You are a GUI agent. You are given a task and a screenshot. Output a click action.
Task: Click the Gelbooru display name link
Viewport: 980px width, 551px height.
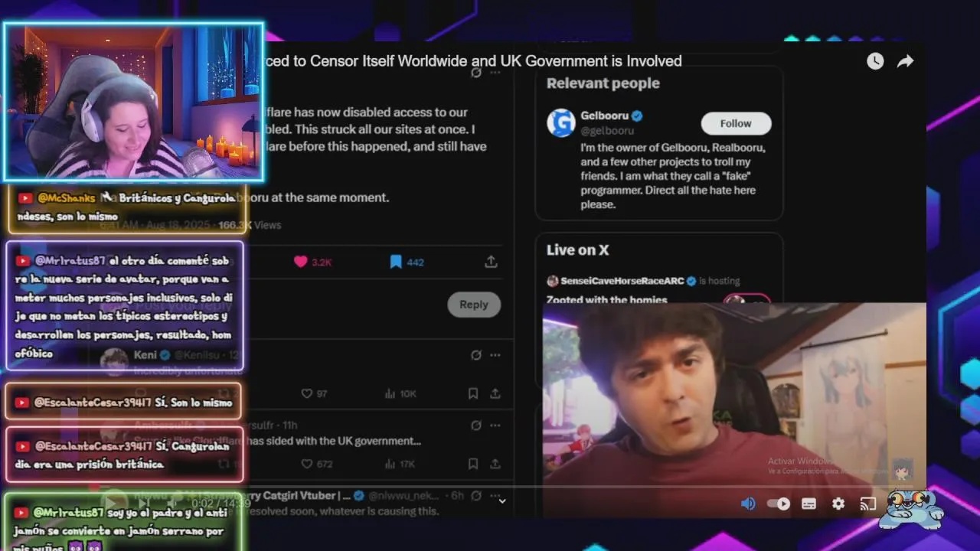point(604,116)
